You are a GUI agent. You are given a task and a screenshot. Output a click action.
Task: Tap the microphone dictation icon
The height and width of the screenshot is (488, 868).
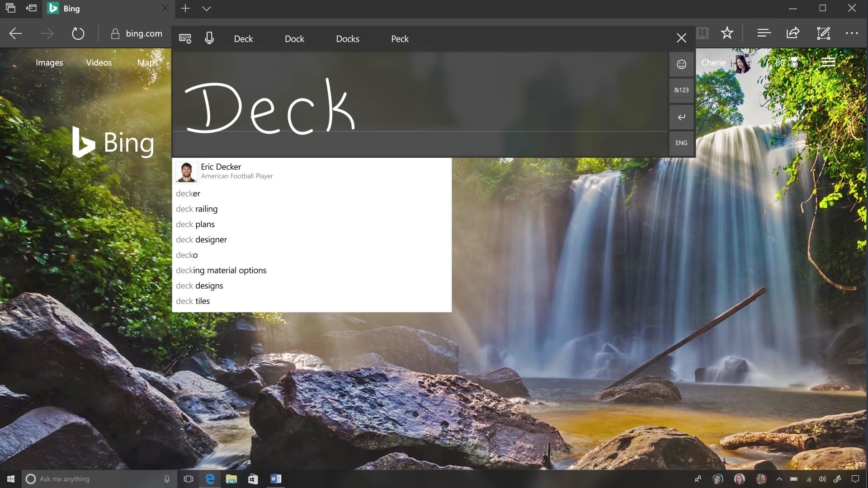pos(209,38)
